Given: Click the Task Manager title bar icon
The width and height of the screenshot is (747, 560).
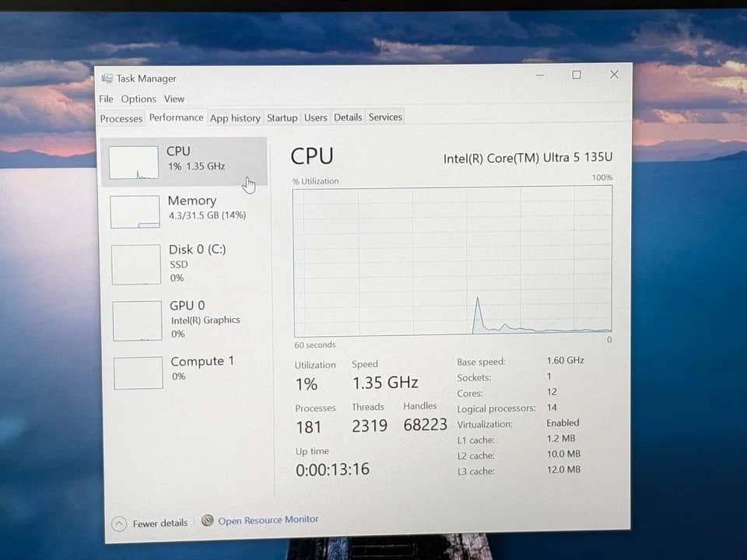Looking at the screenshot, I should (x=107, y=79).
